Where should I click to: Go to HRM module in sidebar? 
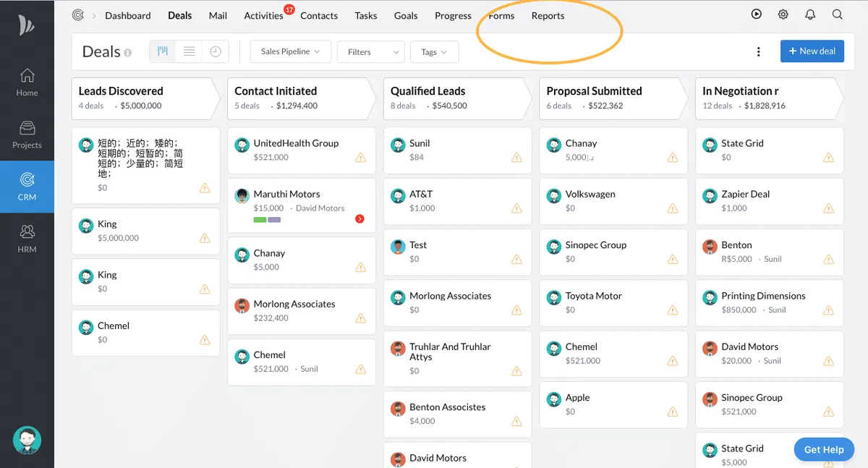[x=27, y=238]
